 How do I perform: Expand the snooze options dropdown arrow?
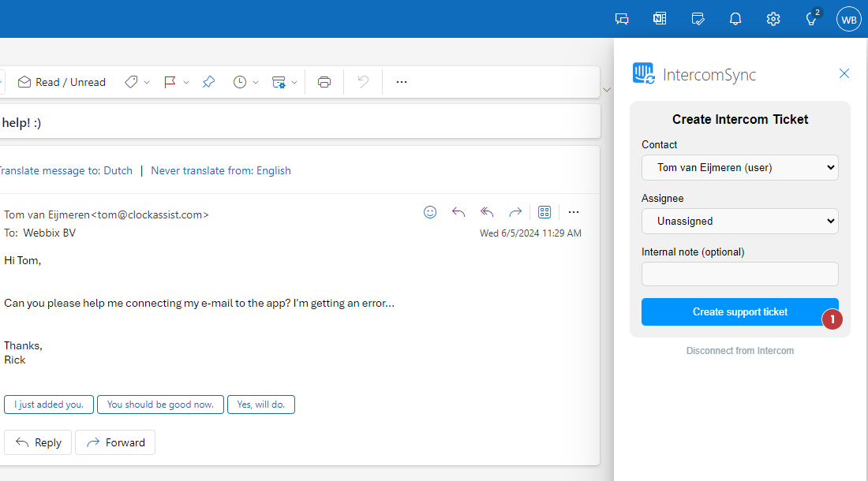click(256, 82)
